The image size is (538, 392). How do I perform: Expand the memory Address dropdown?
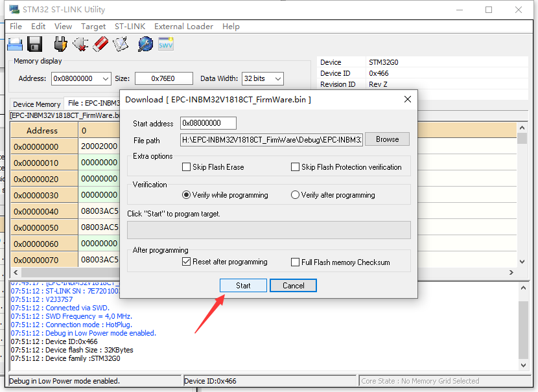click(106, 78)
